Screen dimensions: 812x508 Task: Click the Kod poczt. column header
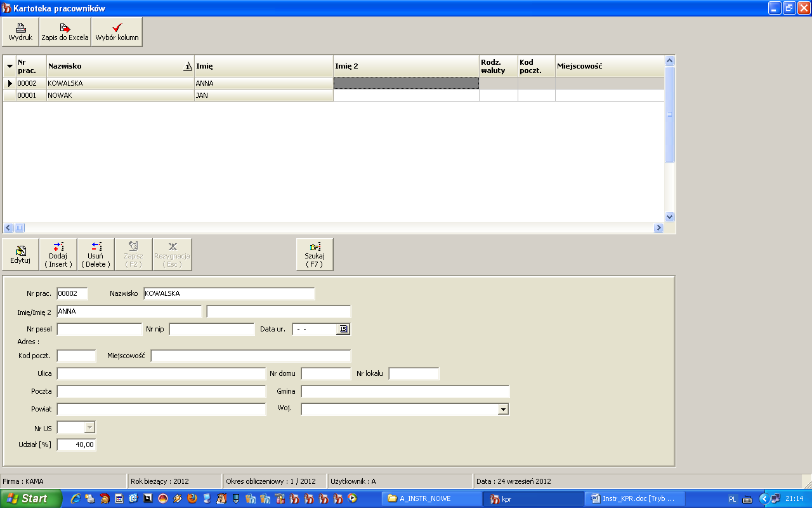click(x=537, y=67)
